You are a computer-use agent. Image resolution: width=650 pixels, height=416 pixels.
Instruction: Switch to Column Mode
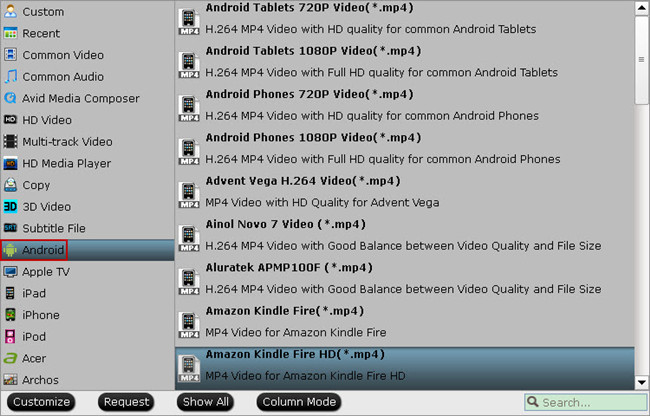click(299, 402)
